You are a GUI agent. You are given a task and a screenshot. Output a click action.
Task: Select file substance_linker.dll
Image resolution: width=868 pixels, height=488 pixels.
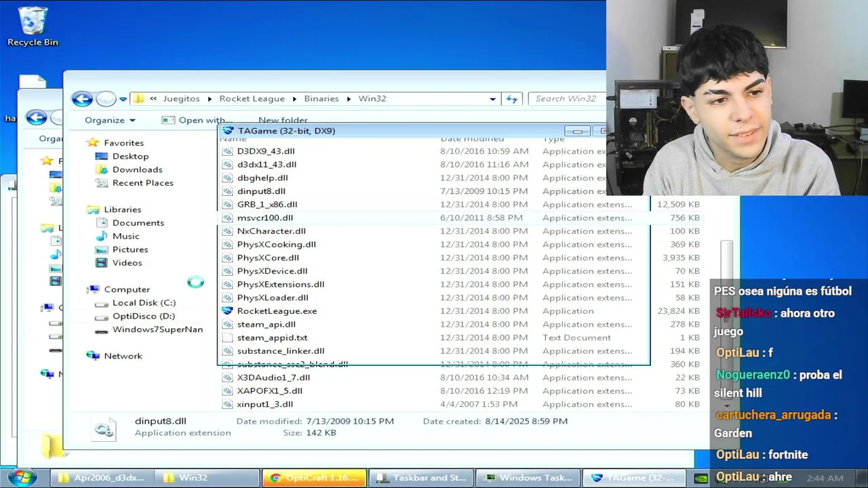click(281, 351)
